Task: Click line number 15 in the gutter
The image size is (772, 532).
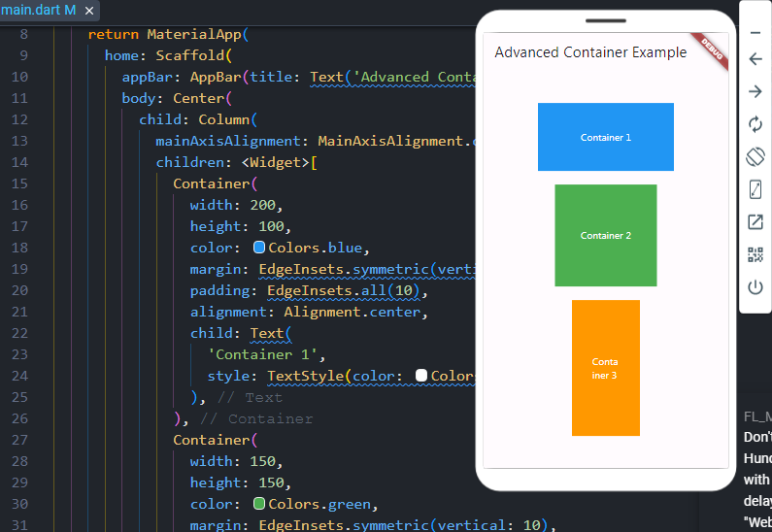Action: 19,183
